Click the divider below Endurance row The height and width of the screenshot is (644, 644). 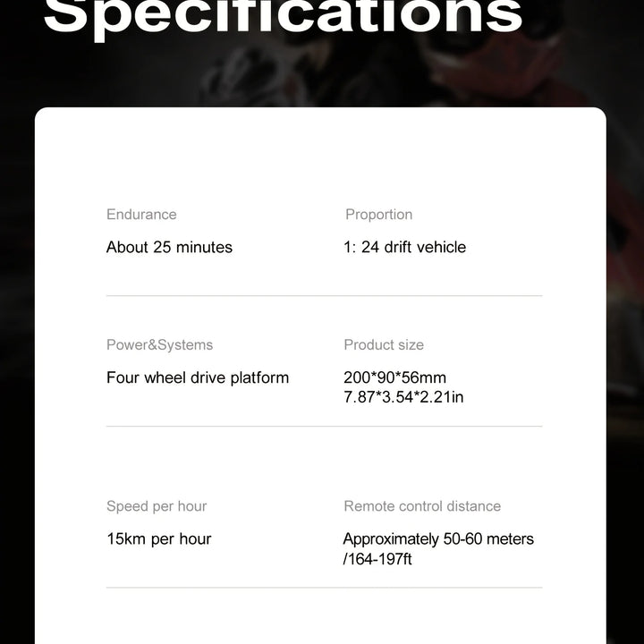(324, 296)
